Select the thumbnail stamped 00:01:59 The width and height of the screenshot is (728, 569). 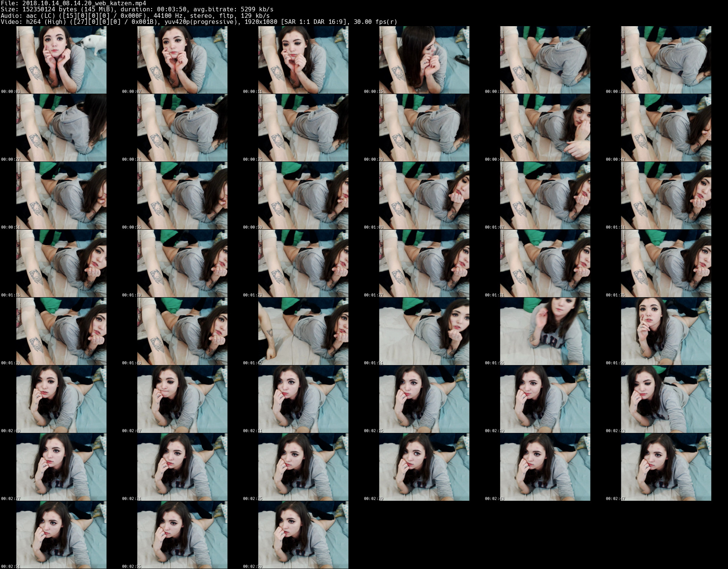coord(666,331)
